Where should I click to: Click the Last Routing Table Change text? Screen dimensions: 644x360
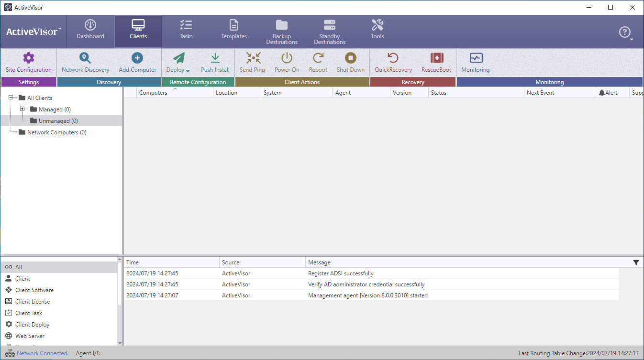point(578,353)
